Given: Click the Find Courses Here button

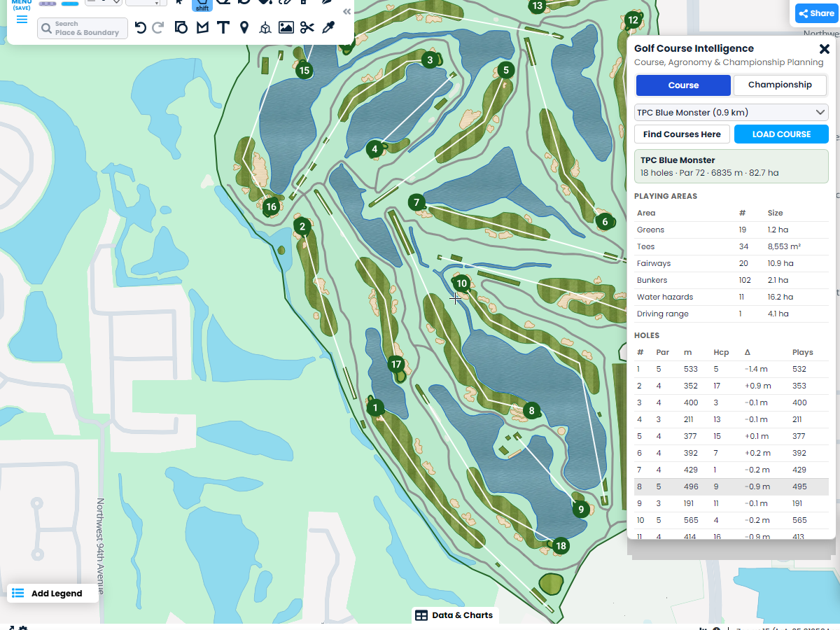Looking at the screenshot, I should coord(682,134).
